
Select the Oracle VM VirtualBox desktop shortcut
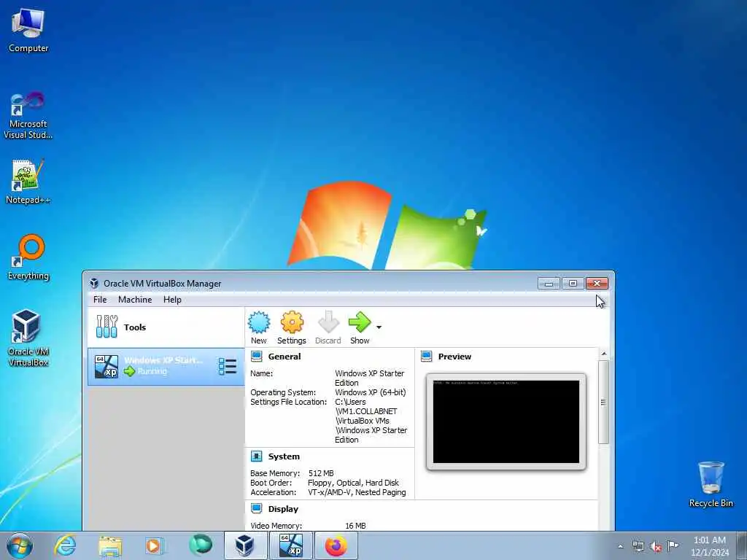[x=28, y=338]
